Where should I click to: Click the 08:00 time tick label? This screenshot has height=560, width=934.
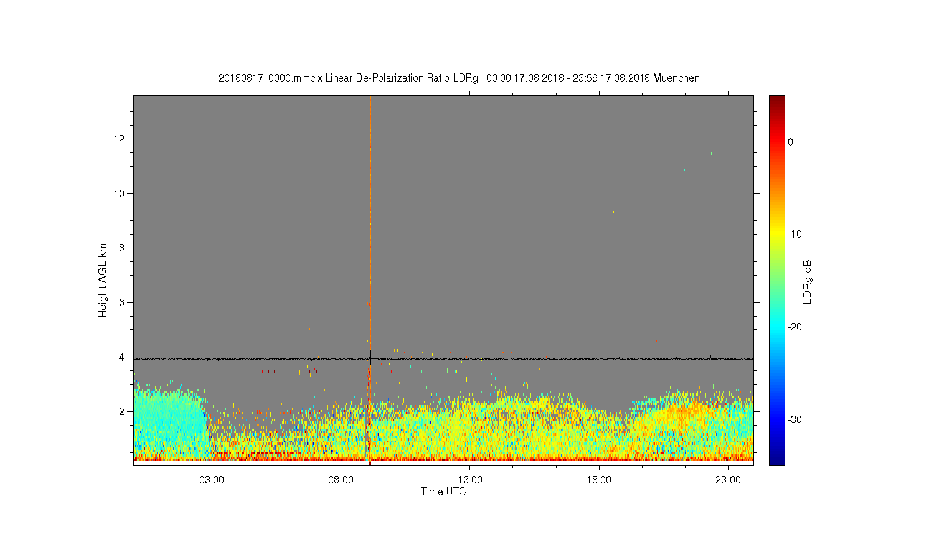(x=341, y=480)
